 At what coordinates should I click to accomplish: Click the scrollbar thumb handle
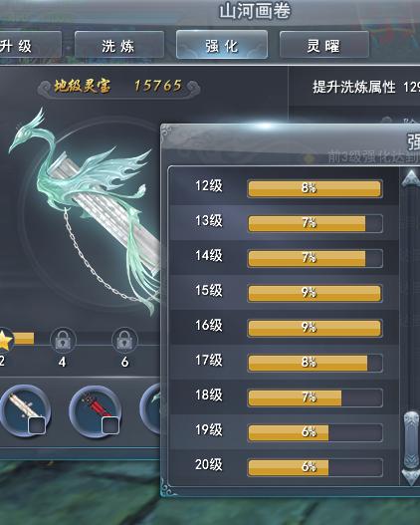tap(411, 440)
